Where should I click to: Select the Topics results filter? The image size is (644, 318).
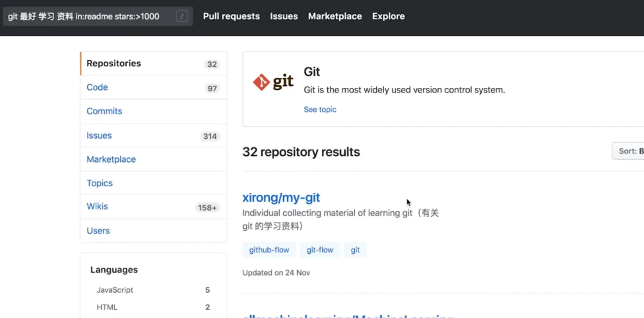pyautogui.click(x=154, y=183)
